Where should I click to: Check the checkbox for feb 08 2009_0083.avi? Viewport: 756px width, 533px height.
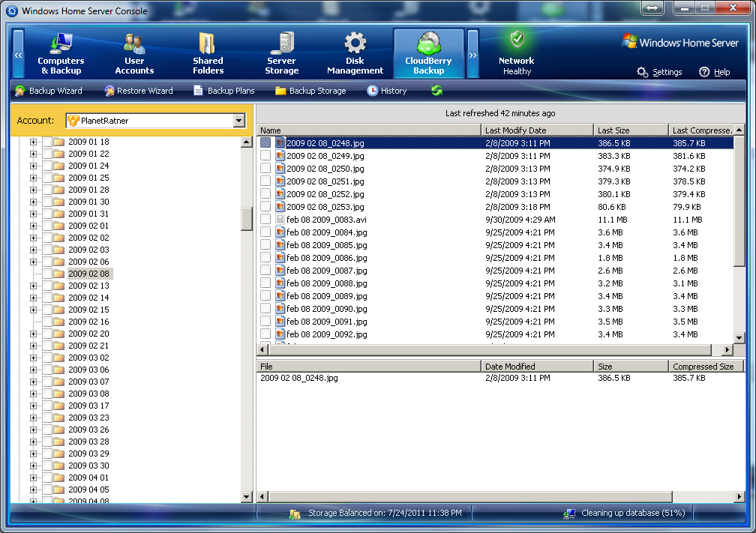266,219
